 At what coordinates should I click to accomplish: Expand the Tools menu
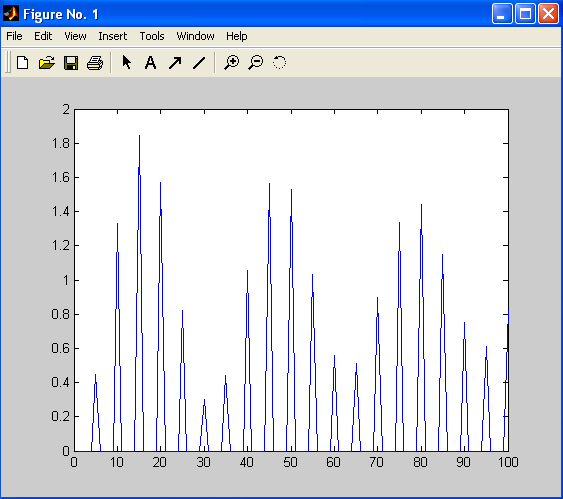pyautogui.click(x=152, y=36)
